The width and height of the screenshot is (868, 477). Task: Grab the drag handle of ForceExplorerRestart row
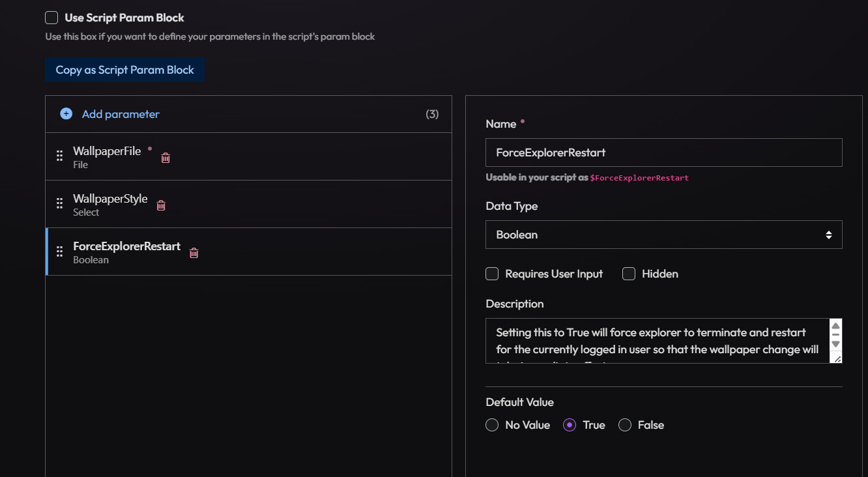coord(59,252)
